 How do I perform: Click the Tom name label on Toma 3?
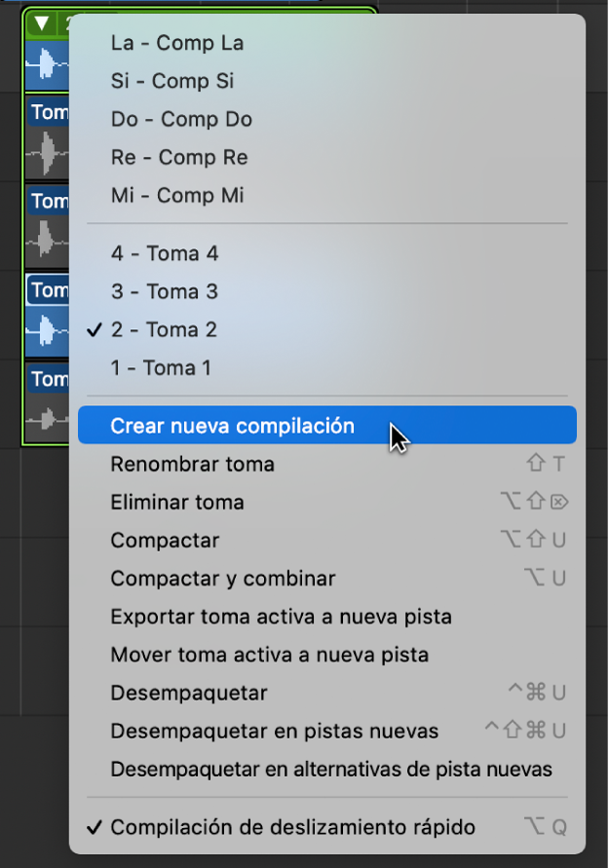point(48,202)
